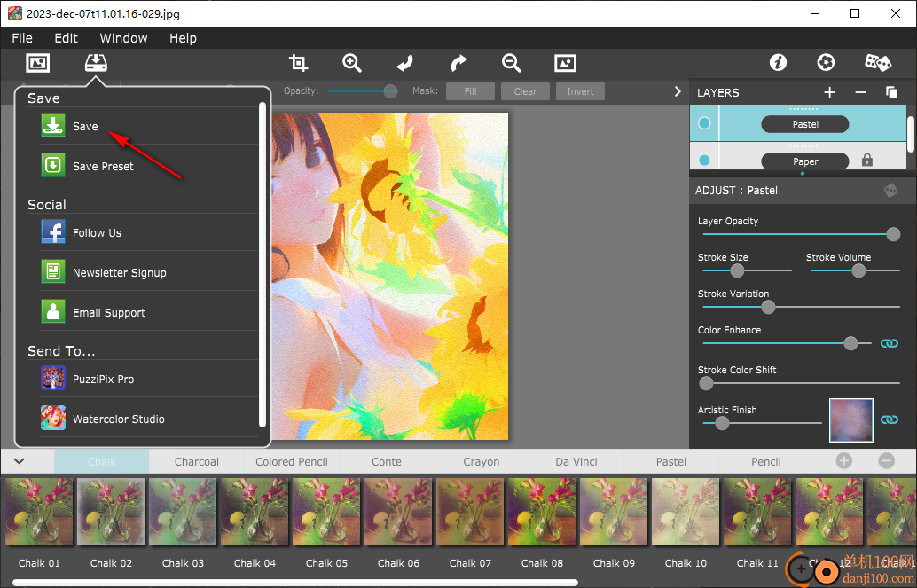This screenshot has height=588, width=917.
Task: Click the mask Invert button
Action: point(580,91)
